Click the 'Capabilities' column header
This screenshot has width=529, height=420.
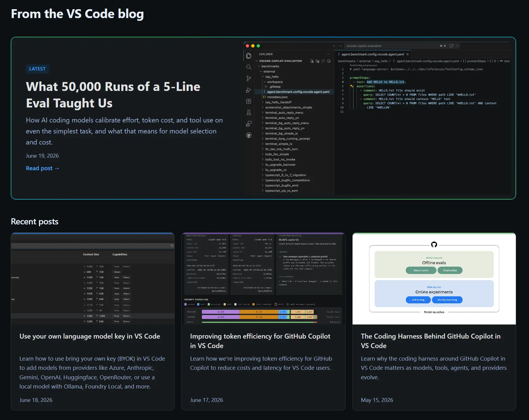pyautogui.click(x=120, y=254)
